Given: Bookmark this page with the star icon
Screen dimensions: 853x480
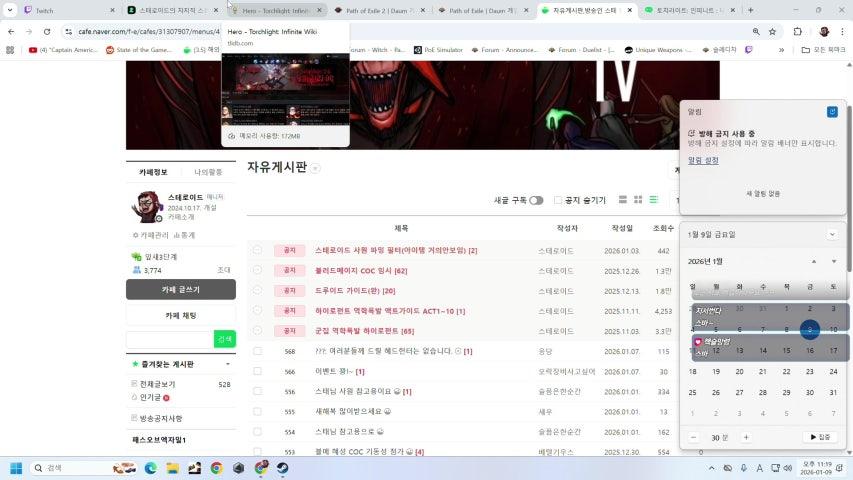Looking at the screenshot, I should tap(772, 32).
